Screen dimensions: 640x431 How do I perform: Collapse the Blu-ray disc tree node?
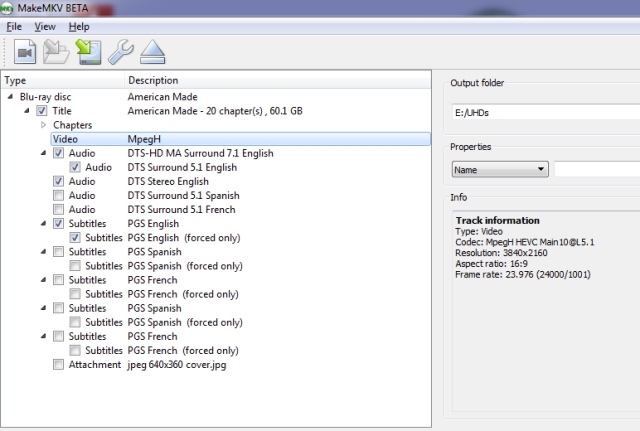(11, 97)
